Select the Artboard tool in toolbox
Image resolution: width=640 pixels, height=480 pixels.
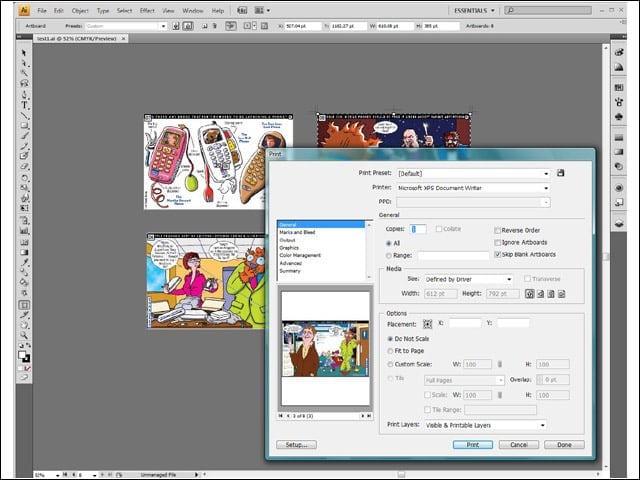[24, 305]
